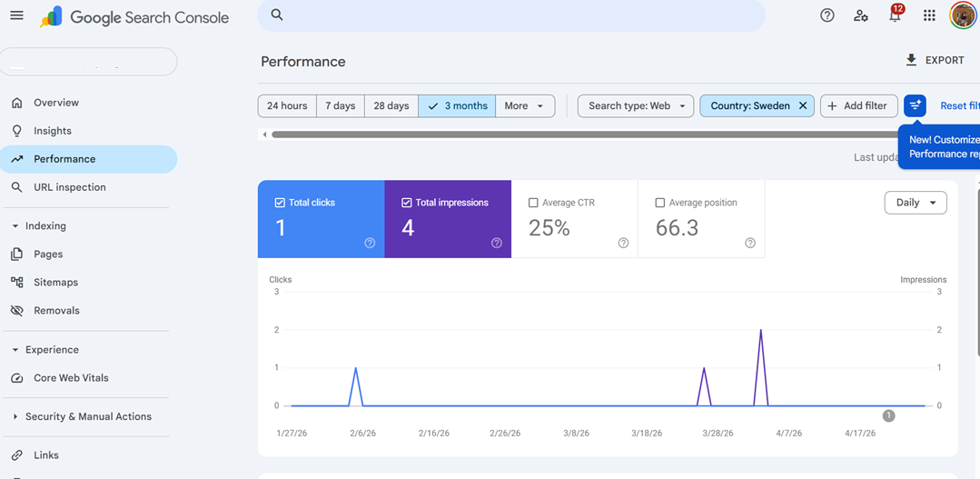Open help for Total impressions metric
The height and width of the screenshot is (479, 980).
497,244
